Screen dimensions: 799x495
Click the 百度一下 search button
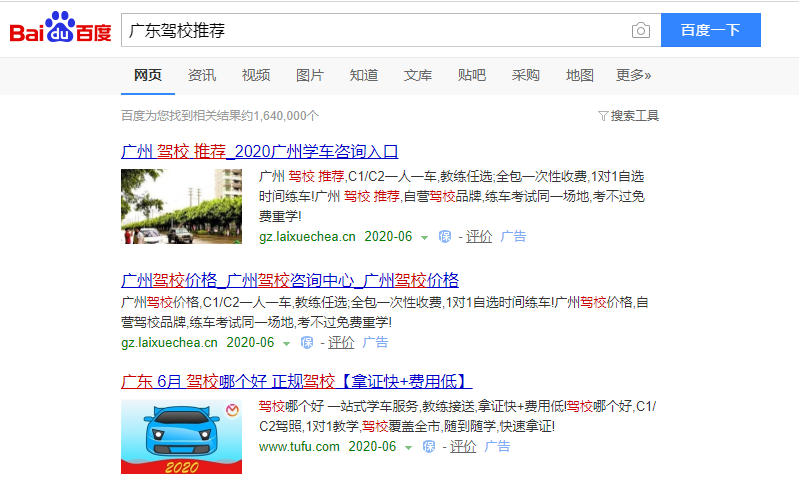point(711,30)
